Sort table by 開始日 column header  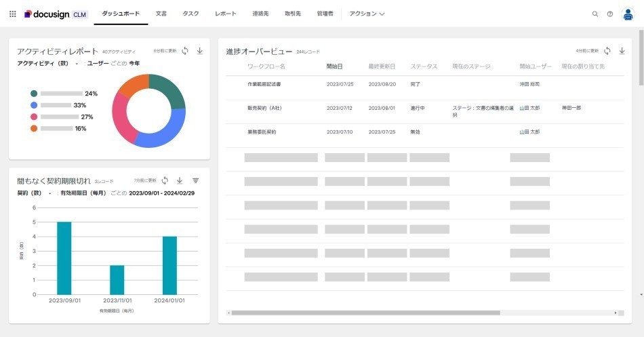point(334,66)
